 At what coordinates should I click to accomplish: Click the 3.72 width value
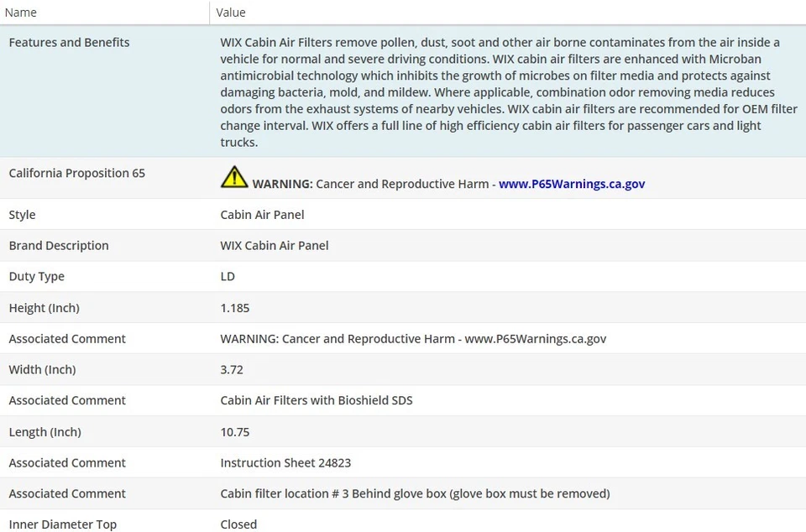232,370
